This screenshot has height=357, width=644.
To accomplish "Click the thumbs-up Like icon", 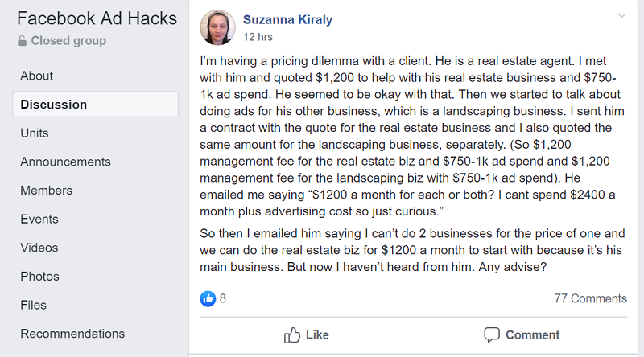I will 292,334.
